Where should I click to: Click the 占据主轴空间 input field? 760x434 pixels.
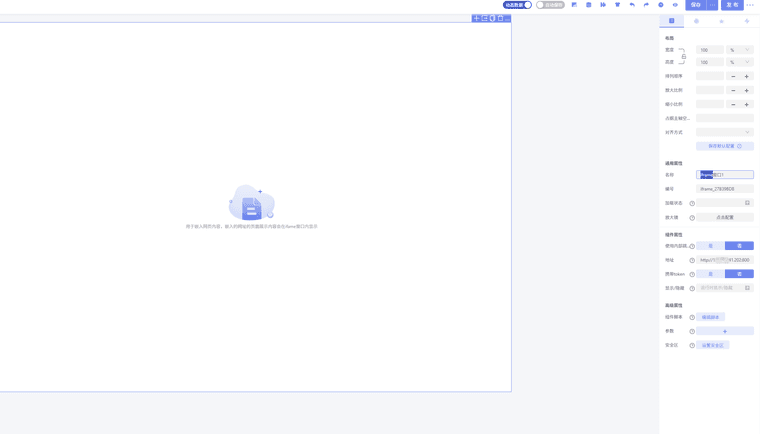725,118
